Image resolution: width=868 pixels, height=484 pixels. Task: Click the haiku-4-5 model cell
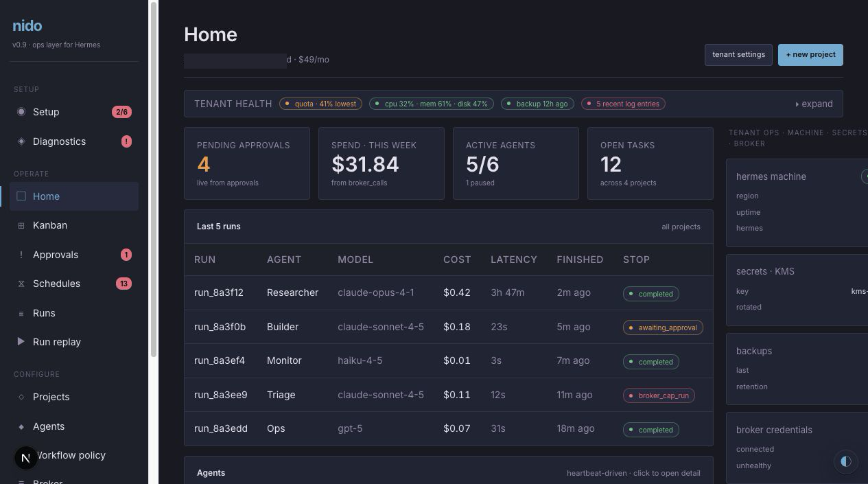point(360,360)
